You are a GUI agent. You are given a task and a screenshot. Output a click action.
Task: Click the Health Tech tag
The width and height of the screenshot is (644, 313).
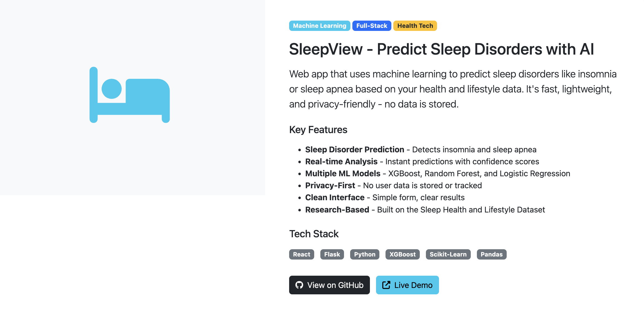(415, 26)
